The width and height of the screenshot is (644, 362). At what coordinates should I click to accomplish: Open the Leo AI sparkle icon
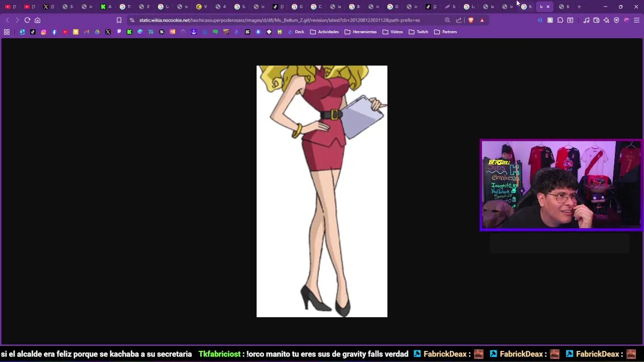606,20
